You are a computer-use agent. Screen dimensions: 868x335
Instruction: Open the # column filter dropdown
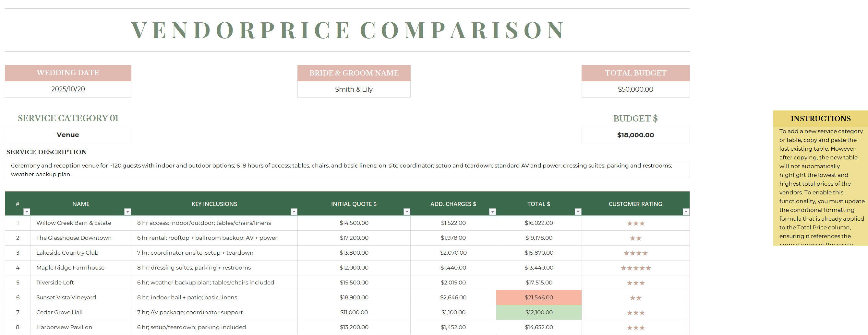[x=27, y=212]
